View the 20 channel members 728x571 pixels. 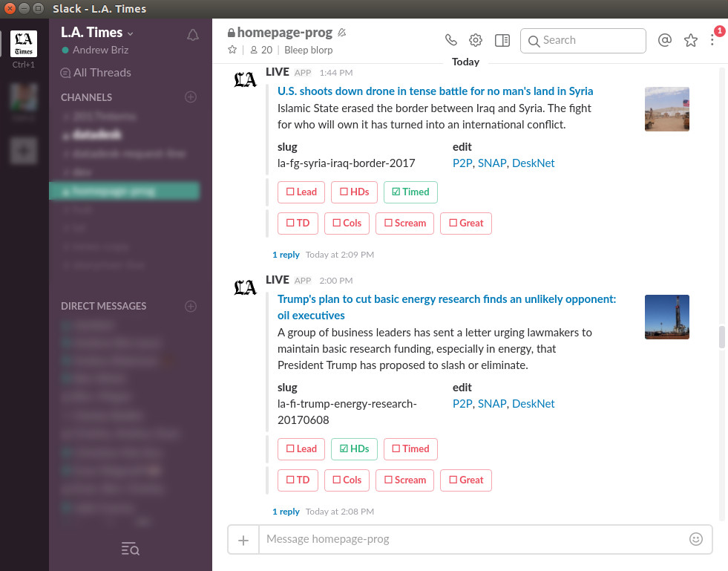[x=261, y=50]
